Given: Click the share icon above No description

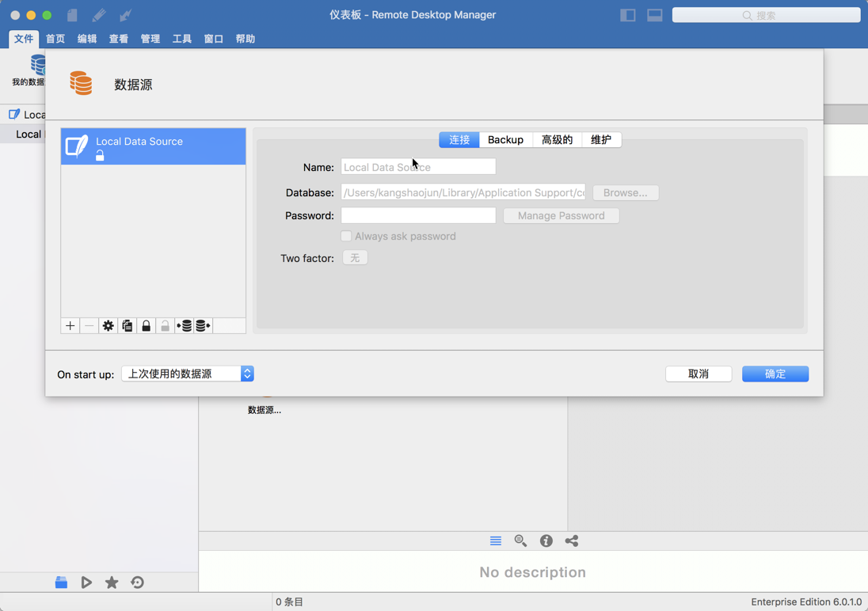Looking at the screenshot, I should pyautogui.click(x=571, y=541).
